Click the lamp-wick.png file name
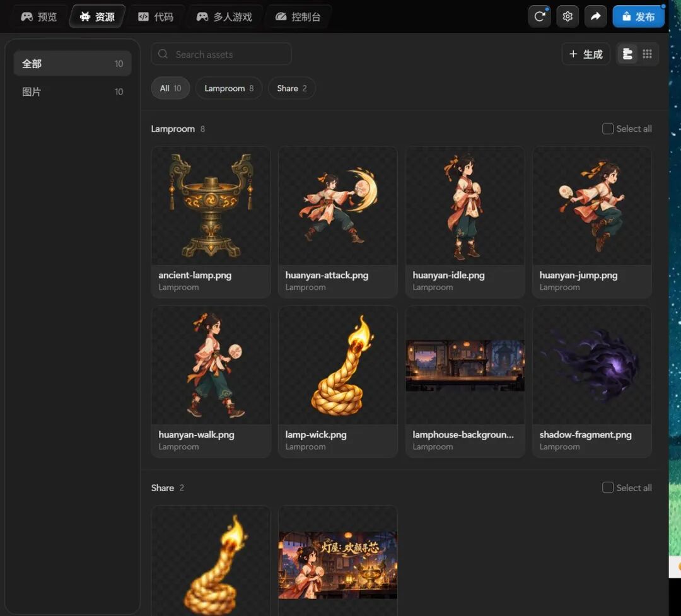Viewport: 681px width, 616px height. click(316, 434)
